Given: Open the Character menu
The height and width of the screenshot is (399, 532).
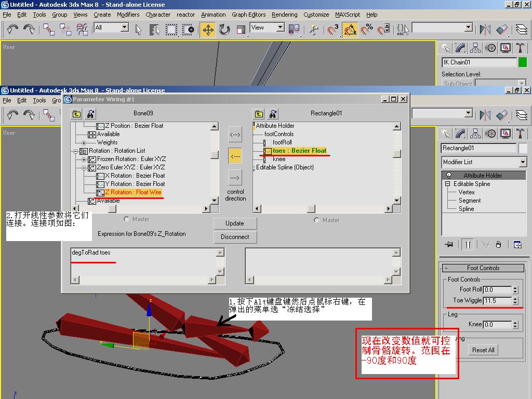Looking at the screenshot, I should click(158, 15).
